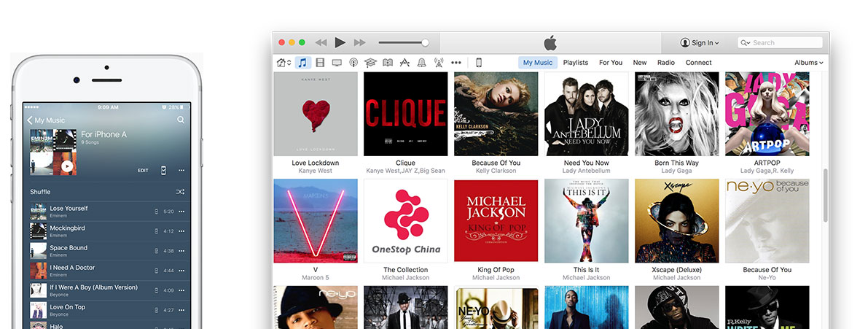The image size is (868, 329).
Task: Skip to previous track in iTunes
Action: pyautogui.click(x=321, y=42)
